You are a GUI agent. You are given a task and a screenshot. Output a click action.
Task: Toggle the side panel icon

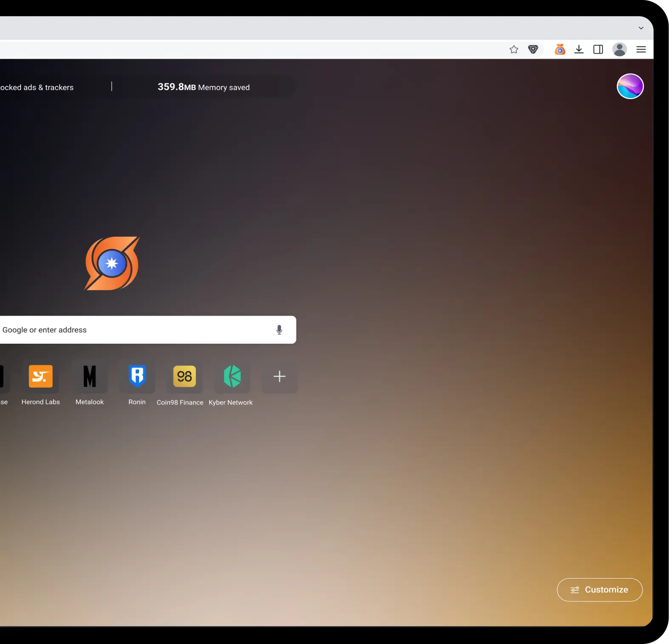[x=598, y=49]
